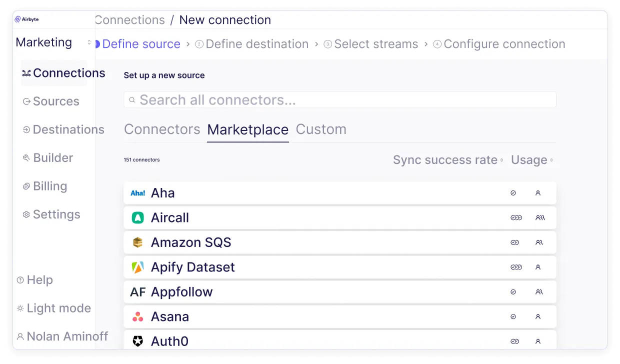This screenshot has height=364, width=620.
Task: Click Amazon SQS sync success icon
Action: (514, 242)
